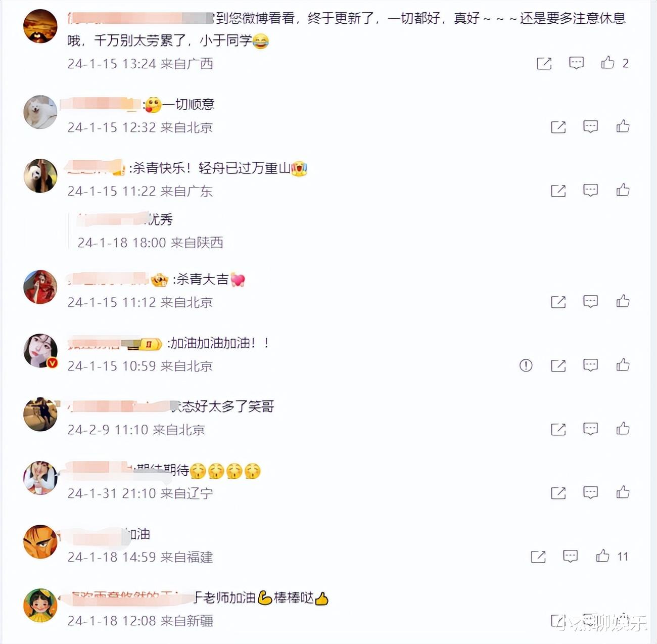657x644 pixels.
Task: Like the 小于同学 comment from 广西
Action: [607, 63]
